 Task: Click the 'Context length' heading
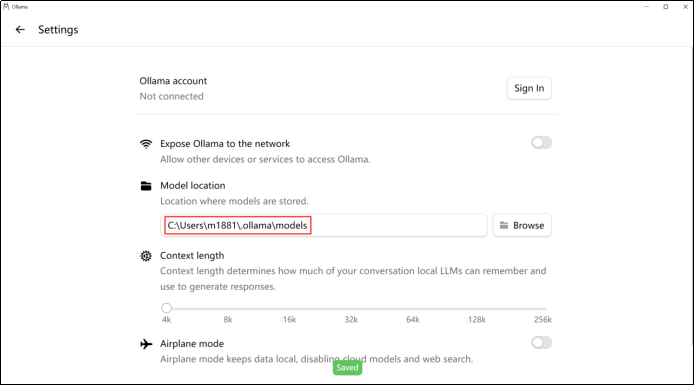tap(192, 256)
